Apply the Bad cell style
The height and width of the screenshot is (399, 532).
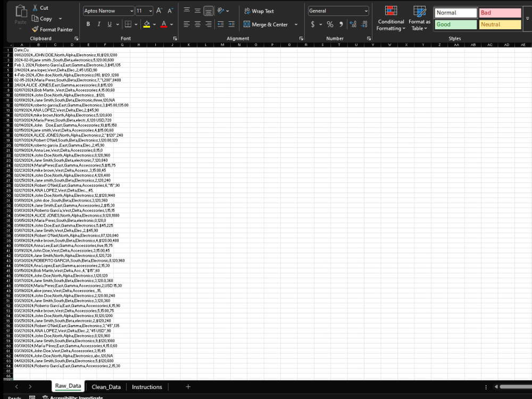tap(500, 13)
